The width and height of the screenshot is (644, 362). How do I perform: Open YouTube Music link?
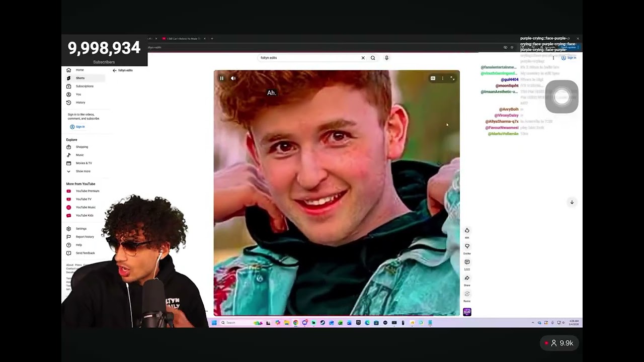(x=86, y=207)
